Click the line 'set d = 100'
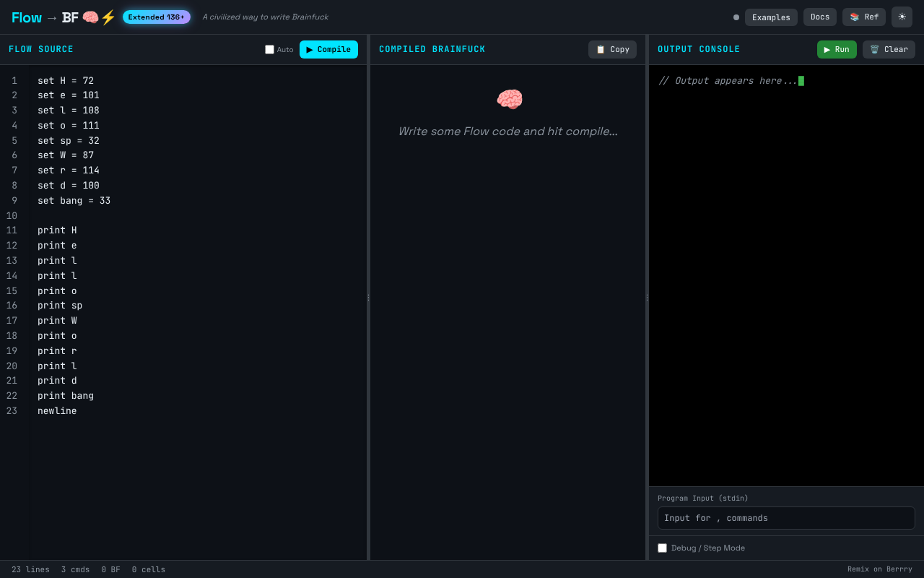The image size is (924, 578). (69, 186)
